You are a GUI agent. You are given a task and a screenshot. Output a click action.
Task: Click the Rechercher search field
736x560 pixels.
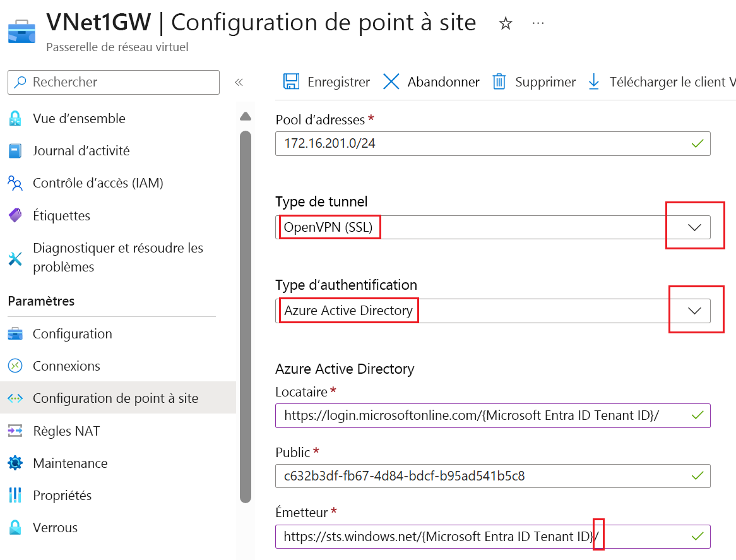click(x=114, y=82)
